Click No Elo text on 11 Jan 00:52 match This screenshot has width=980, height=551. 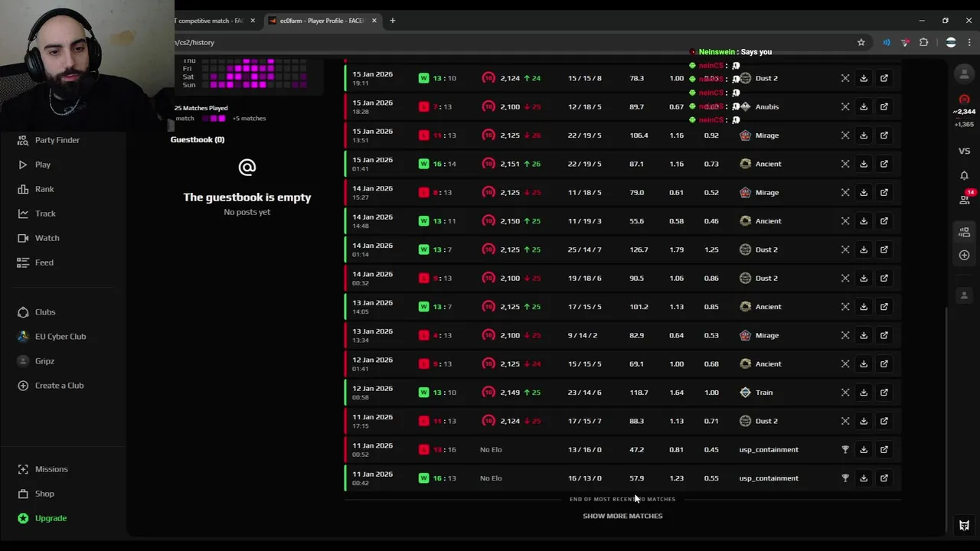(x=491, y=449)
